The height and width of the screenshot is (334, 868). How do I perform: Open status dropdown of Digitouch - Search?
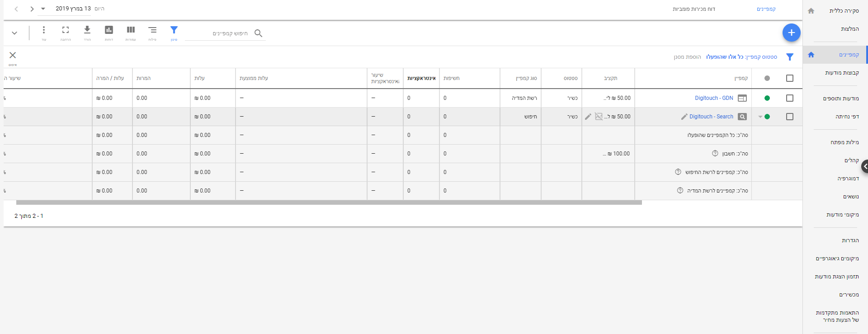click(x=760, y=117)
